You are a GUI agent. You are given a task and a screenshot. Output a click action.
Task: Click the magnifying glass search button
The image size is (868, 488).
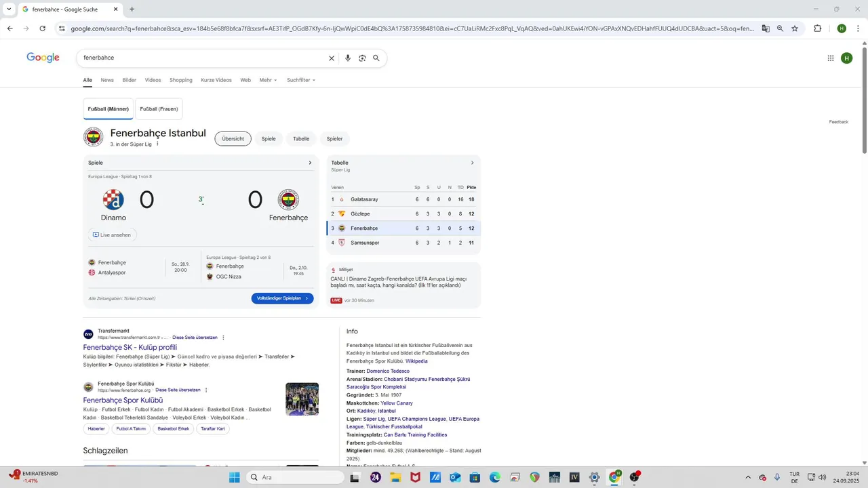click(x=376, y=58)
